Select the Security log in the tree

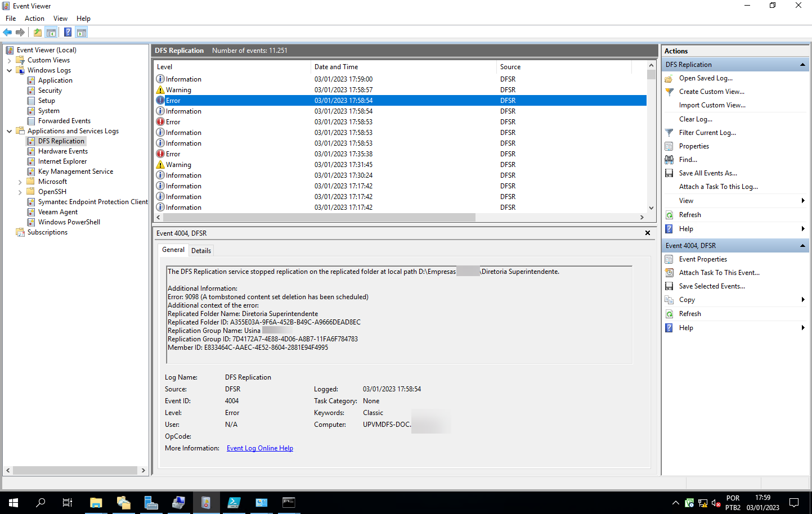(x=50, y=90)
